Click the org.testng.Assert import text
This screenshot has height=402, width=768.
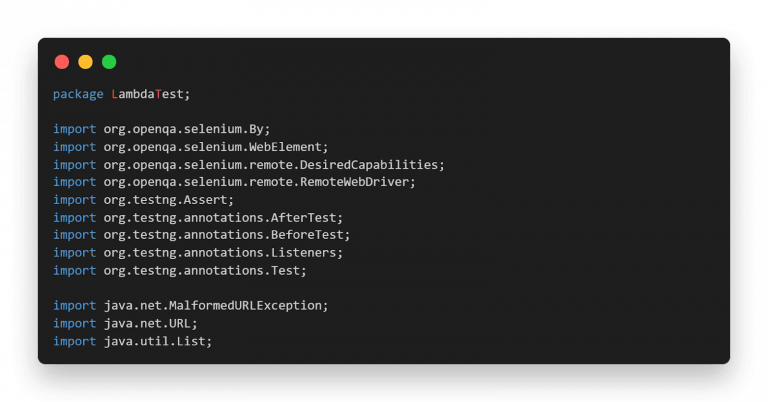click(x=168, y=200)
